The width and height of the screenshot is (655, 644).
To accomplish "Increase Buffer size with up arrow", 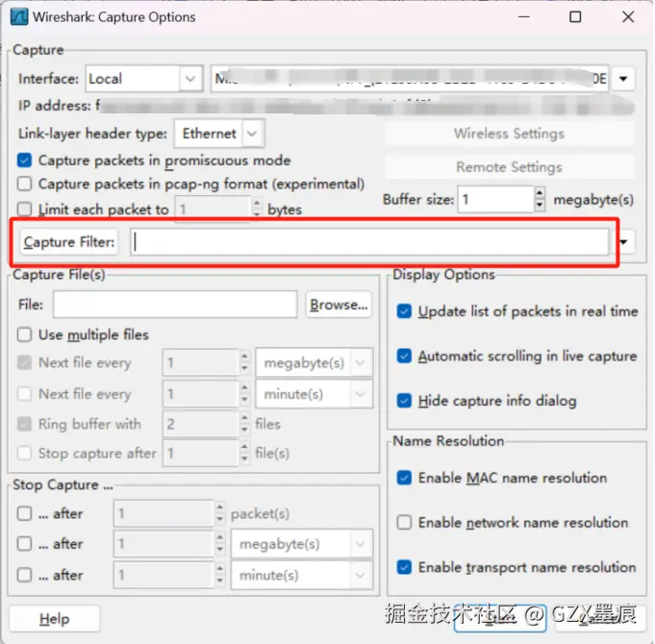I will click(x=540, y=193).
